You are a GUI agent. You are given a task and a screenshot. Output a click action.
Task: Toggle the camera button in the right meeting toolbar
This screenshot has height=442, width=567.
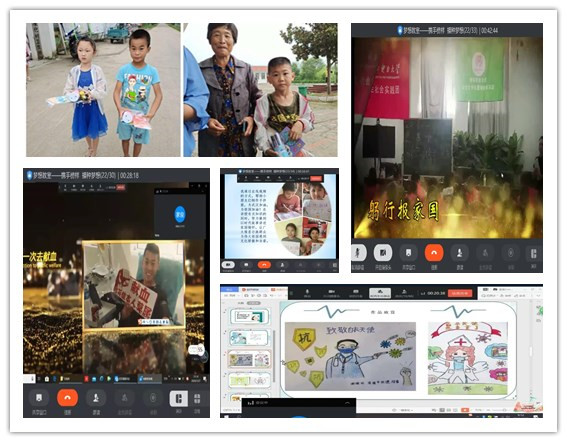(383, 253)
